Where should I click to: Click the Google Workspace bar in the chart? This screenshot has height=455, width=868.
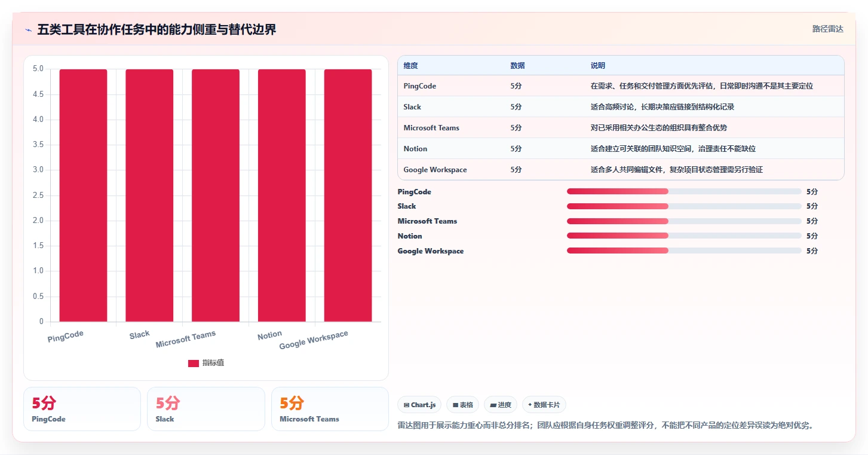tap(348, 196)
